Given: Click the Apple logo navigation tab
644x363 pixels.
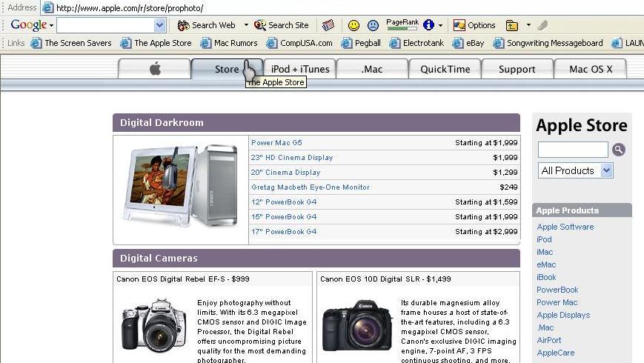Looking at the screenshot, I should [154, 69].
